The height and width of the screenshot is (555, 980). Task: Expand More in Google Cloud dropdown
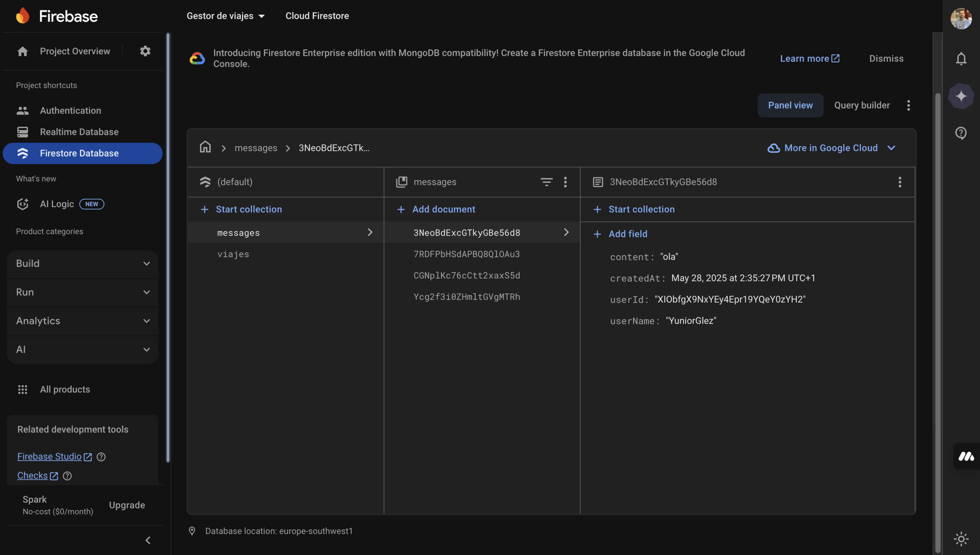point(831,148)
